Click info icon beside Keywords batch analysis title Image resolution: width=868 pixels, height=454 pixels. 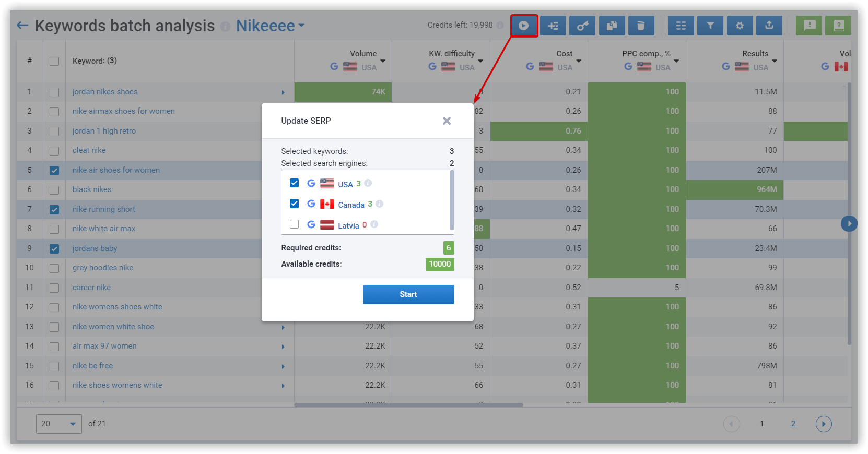point(225,26)
